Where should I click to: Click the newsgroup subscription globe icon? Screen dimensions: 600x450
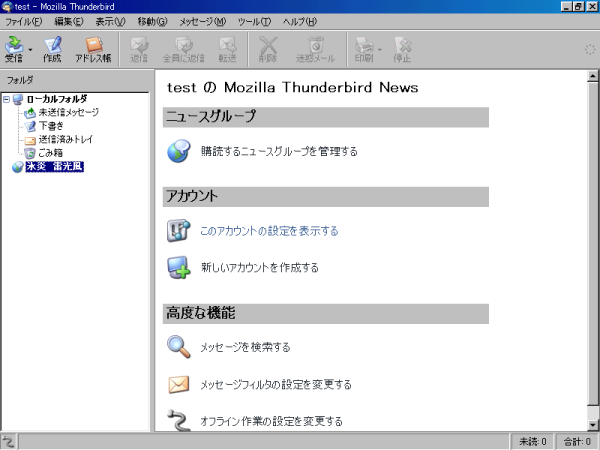[179, 151]
